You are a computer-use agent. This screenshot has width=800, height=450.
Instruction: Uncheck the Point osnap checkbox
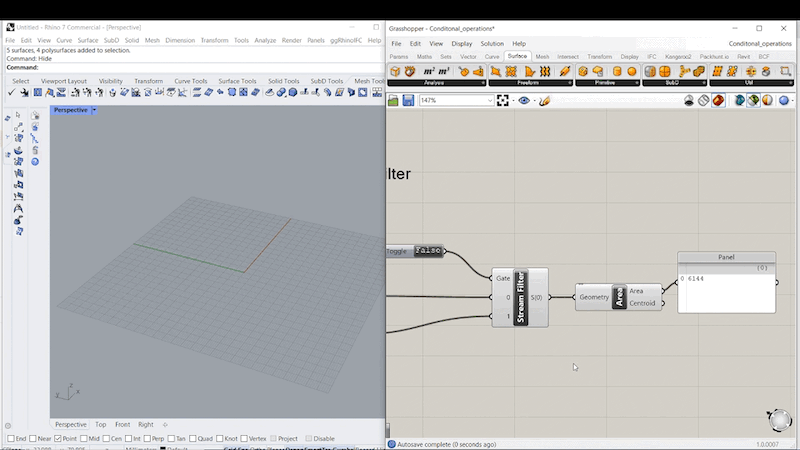[58, 438]
